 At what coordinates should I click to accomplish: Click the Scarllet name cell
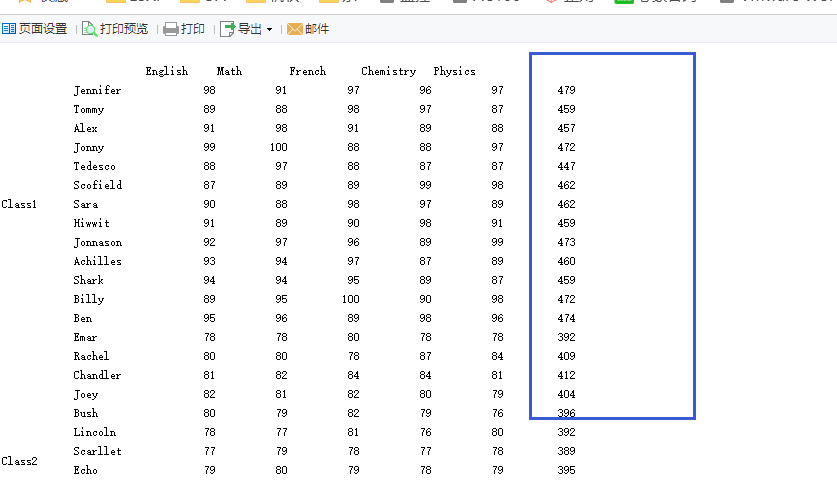tap(97, 451)
